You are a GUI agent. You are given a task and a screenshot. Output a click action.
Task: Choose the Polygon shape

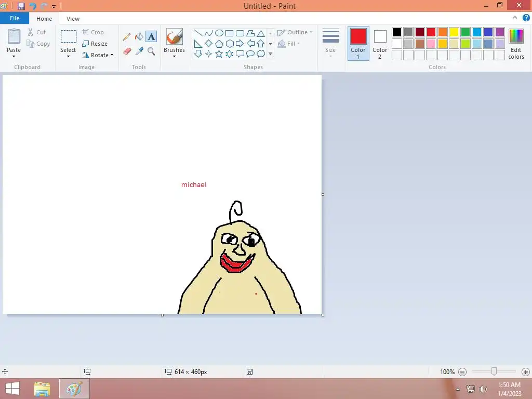click(250, 33)
